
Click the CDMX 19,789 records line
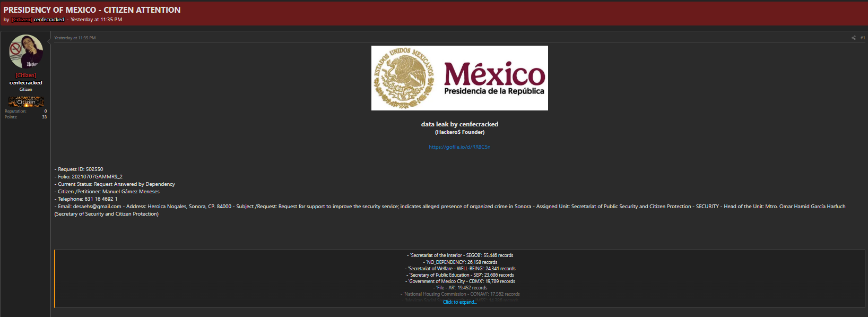(459, 281)
